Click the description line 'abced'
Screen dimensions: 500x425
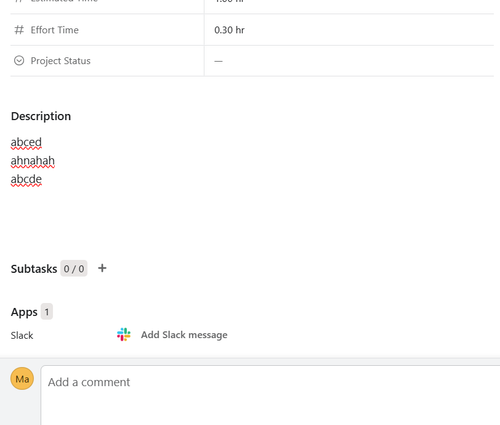pyautogui.click(x=26, y=142)
